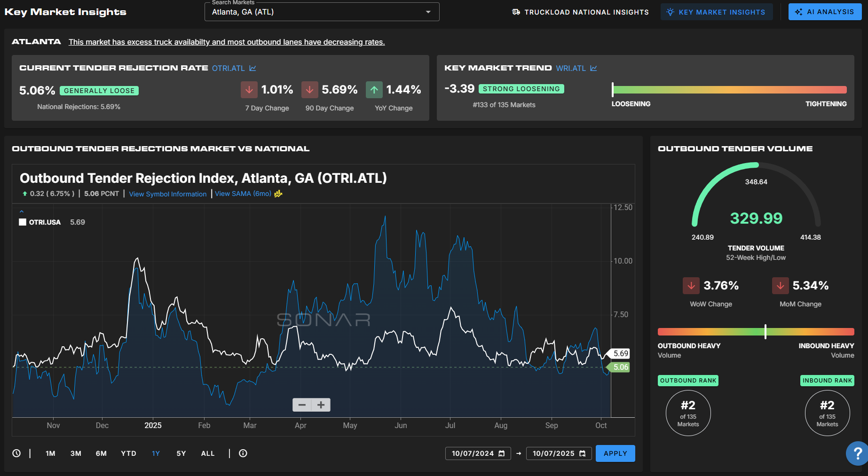Zoom out the chart with minus button
The image size is (868, 476).
[302, 405]
